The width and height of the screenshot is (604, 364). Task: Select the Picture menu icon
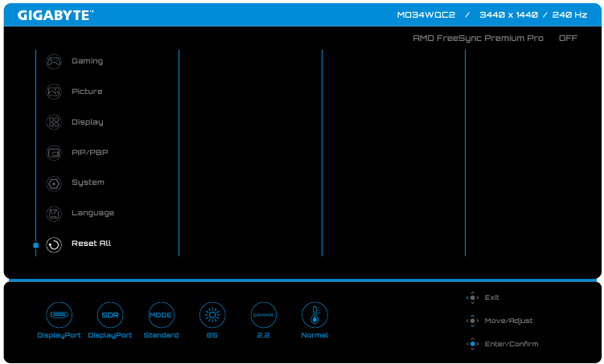pos(54,92)
